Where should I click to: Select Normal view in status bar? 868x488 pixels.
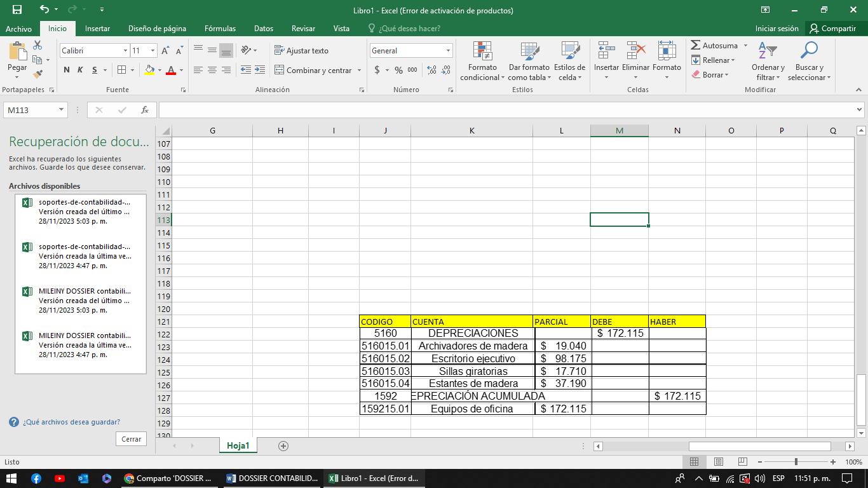[x=694, y=461]
